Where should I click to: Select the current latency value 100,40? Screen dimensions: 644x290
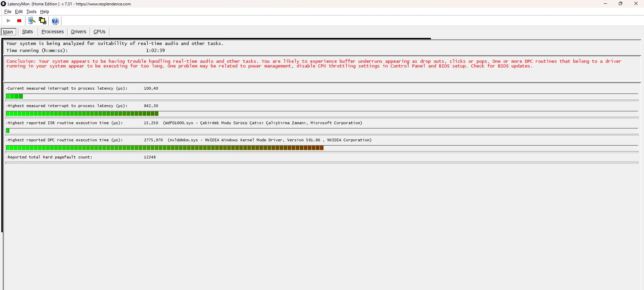coord(151,88)
